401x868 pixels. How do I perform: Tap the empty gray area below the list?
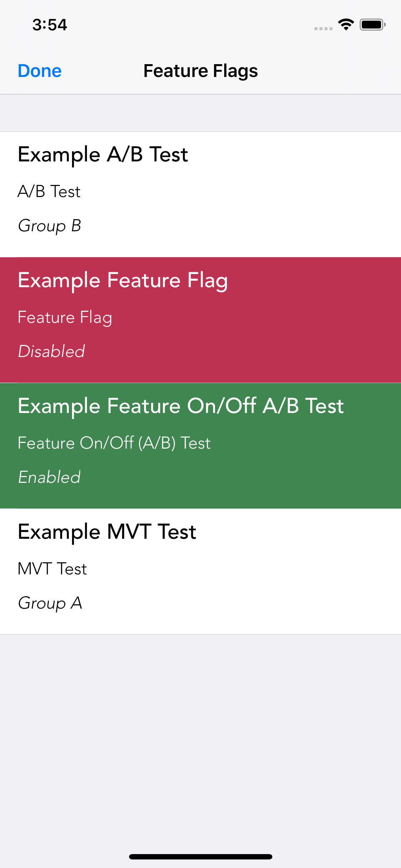point(200,741)
